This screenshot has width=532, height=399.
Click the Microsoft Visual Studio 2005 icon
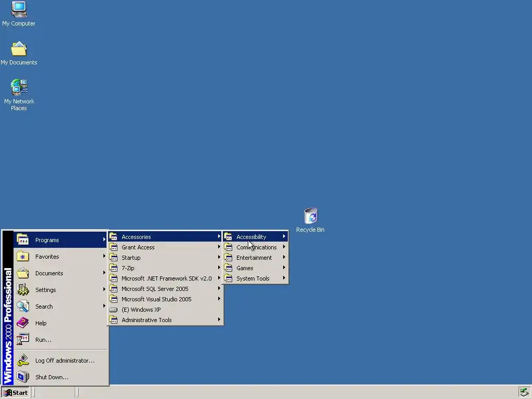(x=113, y=299)
